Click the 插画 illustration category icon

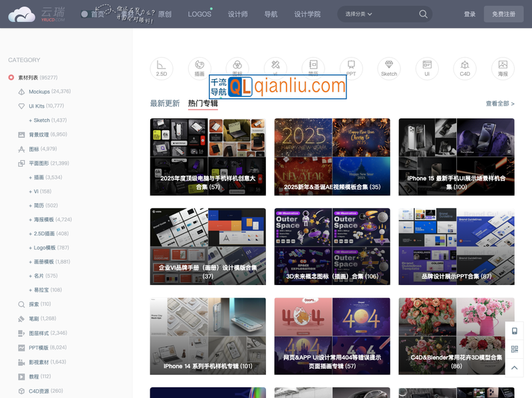(199, 68)
